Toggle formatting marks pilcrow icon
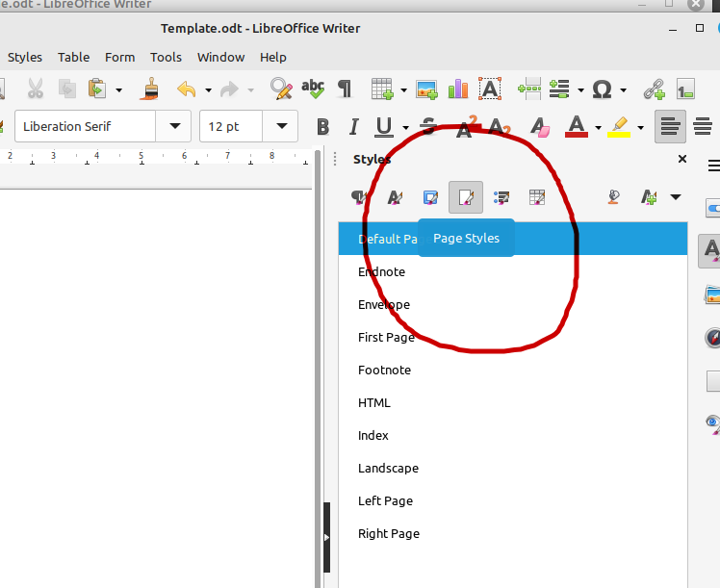Image resolution: width=720 pixels, height=588 pixels. [345, 89]
